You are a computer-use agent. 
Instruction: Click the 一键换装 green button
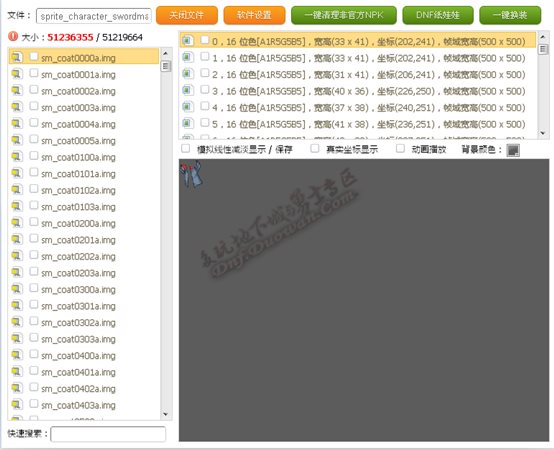[510, 15]
